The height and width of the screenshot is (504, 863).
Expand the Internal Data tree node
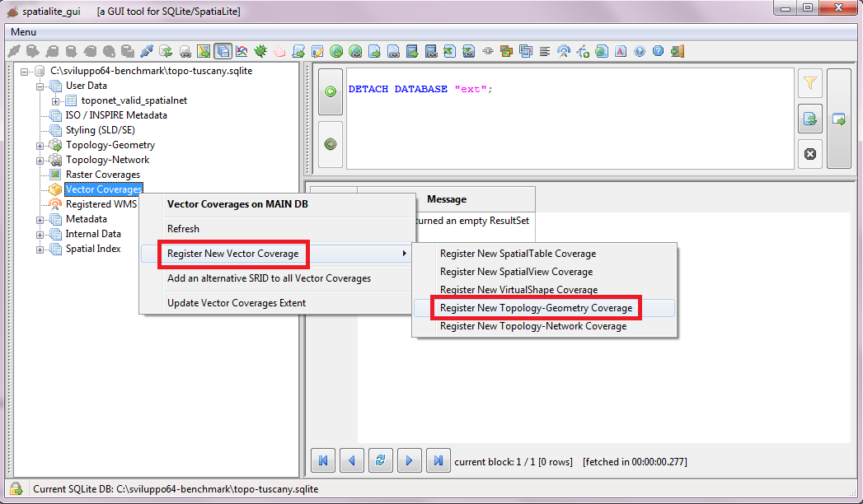point(40,235)
